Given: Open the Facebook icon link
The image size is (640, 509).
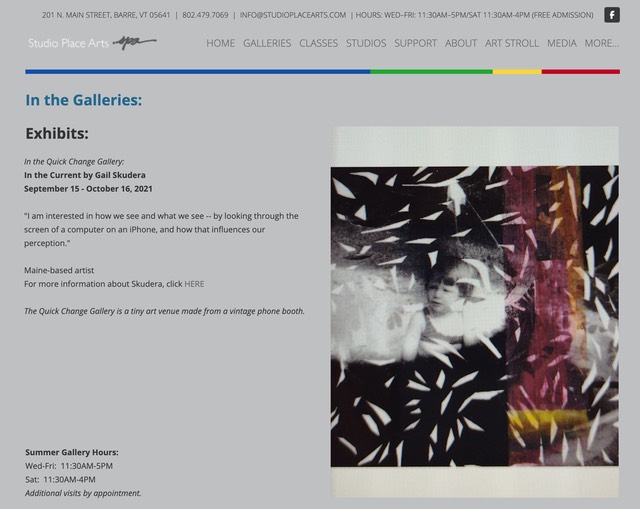Looking at the screenshot, I should tap(612, 15).
